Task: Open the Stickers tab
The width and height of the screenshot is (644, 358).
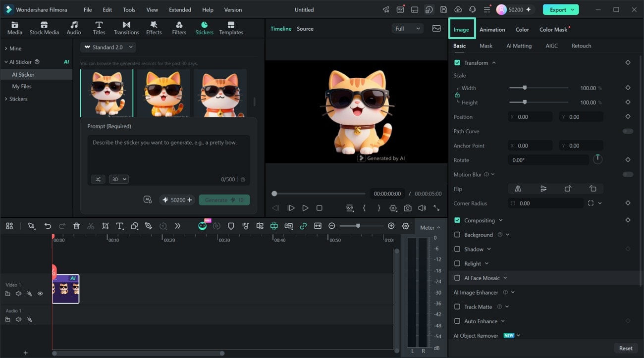Action: pyautogui.click(x=204, y=28)
